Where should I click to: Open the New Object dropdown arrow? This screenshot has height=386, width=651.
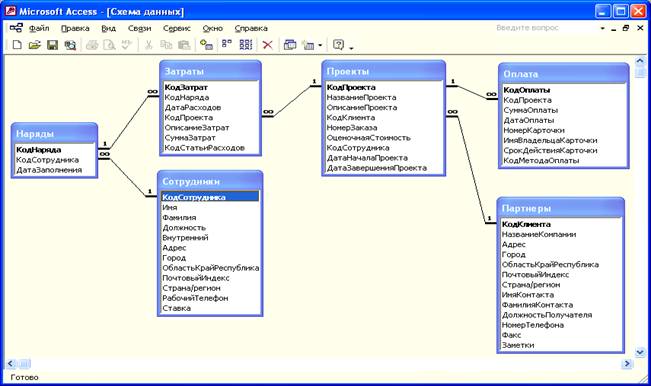[320, 45]
